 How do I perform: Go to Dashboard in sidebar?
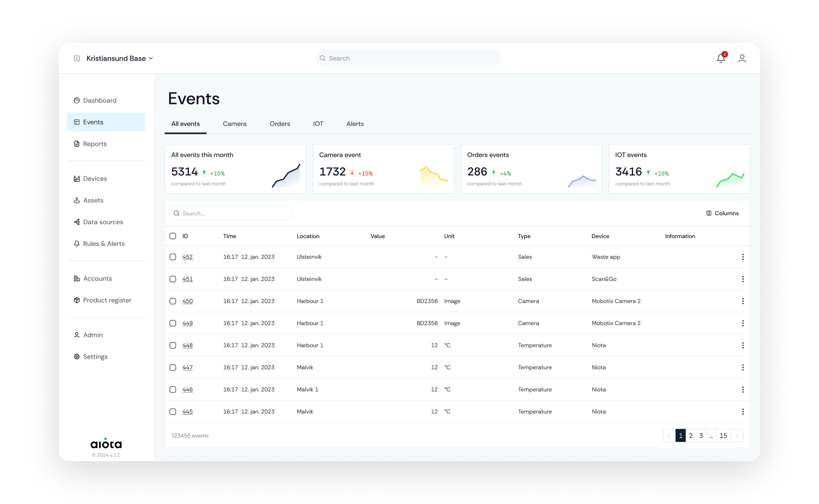coord(106,100)
